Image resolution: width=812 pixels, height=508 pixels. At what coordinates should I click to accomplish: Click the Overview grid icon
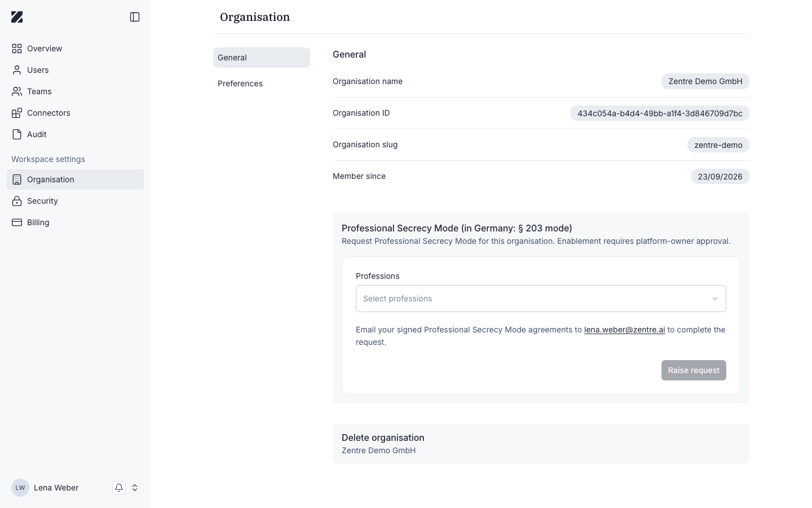click(17, 49)
